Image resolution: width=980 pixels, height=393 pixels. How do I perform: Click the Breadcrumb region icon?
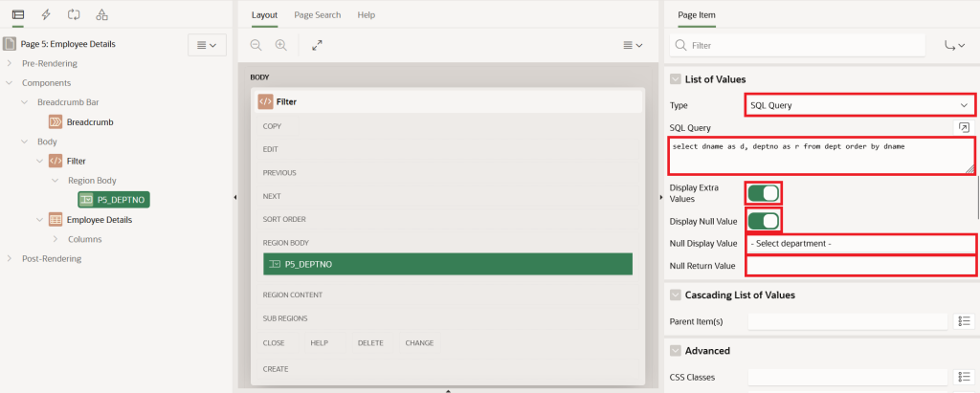56,121
